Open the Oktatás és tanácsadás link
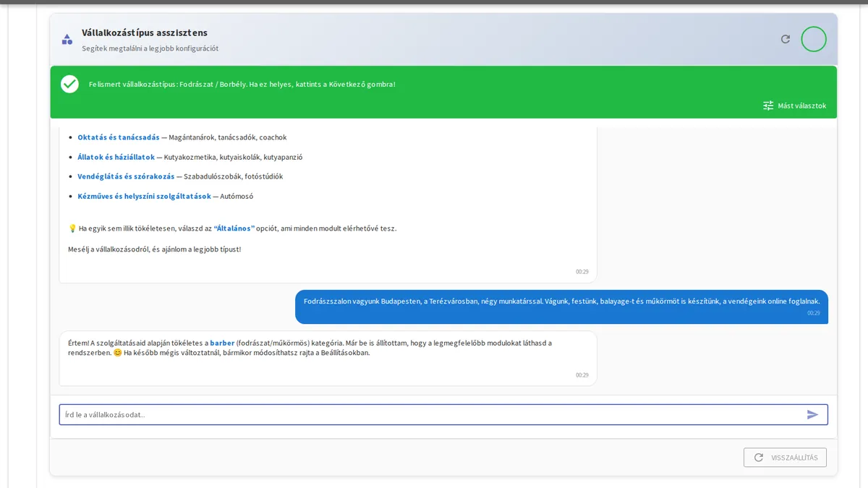The width and height of the screenshot is (868, 488). coord(119,137)
